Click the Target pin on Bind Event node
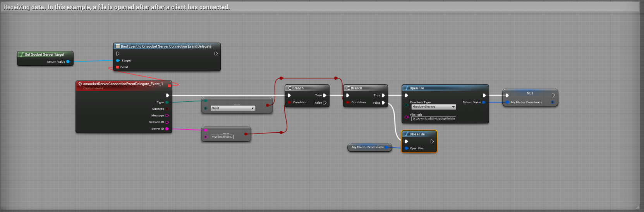 (118, 61)
